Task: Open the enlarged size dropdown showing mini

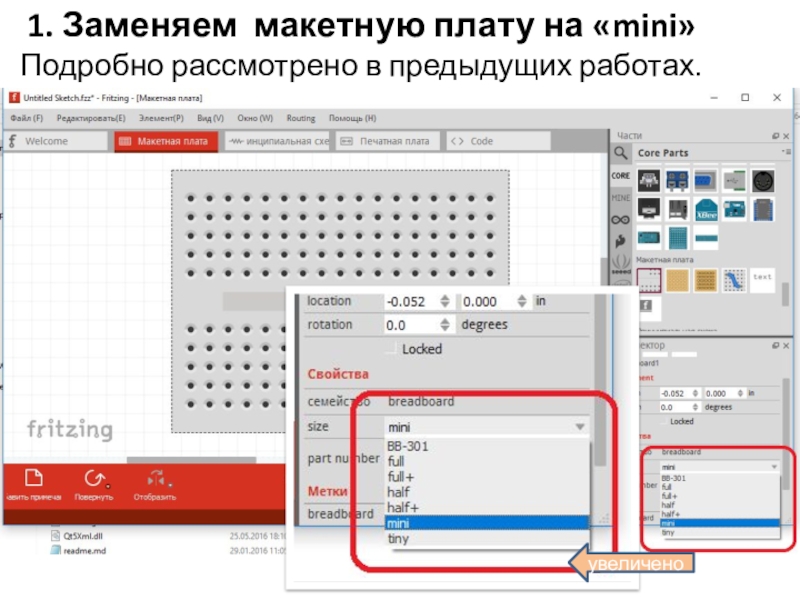Action: pyautogui.click(x=487, y=427)
